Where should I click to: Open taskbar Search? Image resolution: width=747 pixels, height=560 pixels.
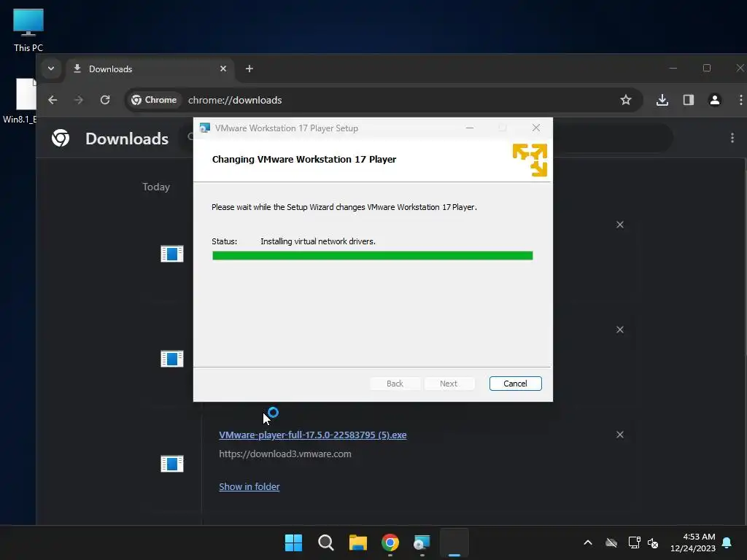point(326,542)
